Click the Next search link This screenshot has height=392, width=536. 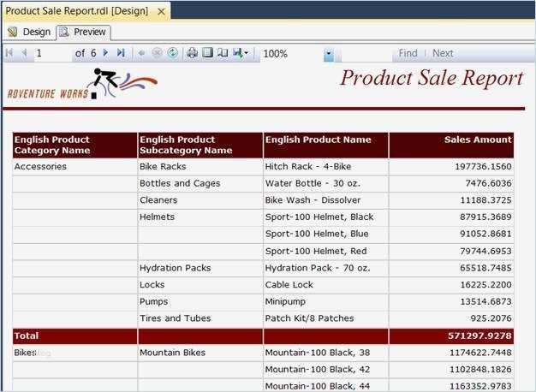[x=443, y=53]
